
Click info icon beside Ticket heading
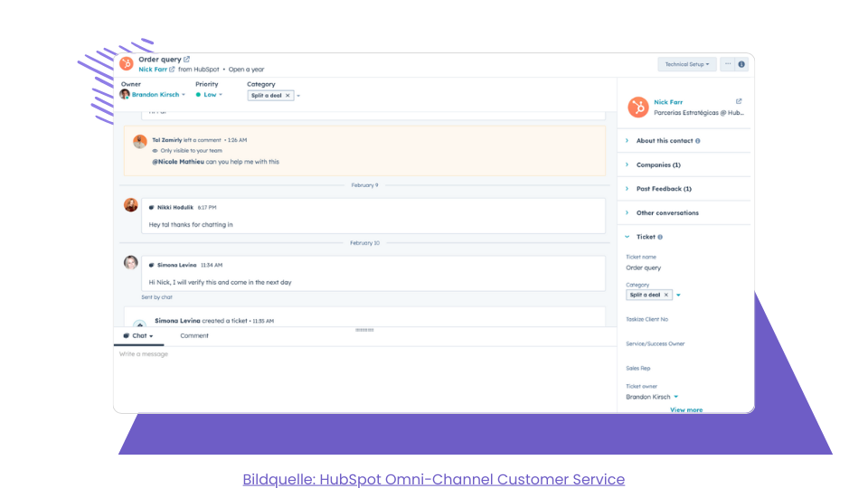click(x=660, y=238)
